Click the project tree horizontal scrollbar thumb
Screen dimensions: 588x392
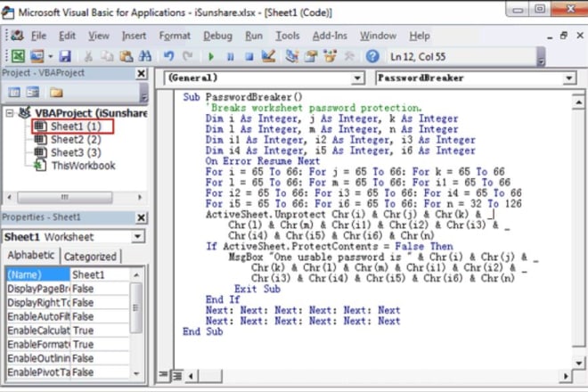click(64, 197)
